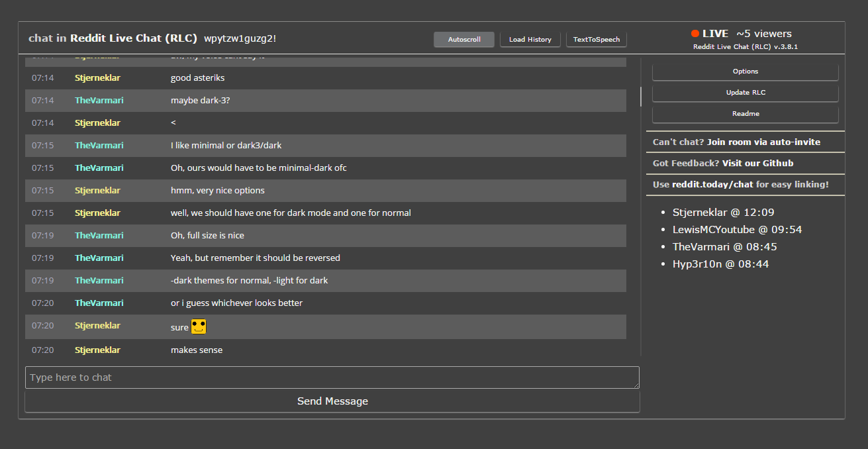This screenshot has width=868, height=449.
Task: Enable the Autoscroll toggle
Action: click(463, 39)
